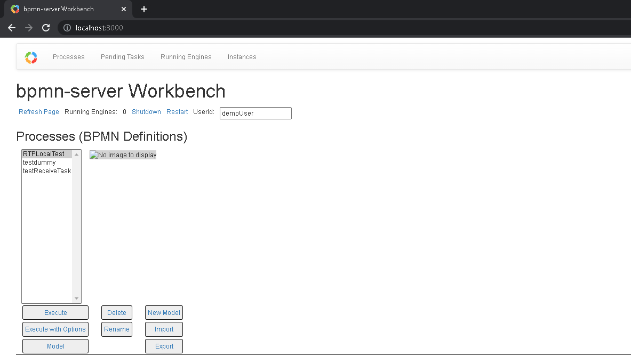Click the grayed forward arrow
Image resolution: width=631 pixels, height=364 pixels.
pos(28,28)
